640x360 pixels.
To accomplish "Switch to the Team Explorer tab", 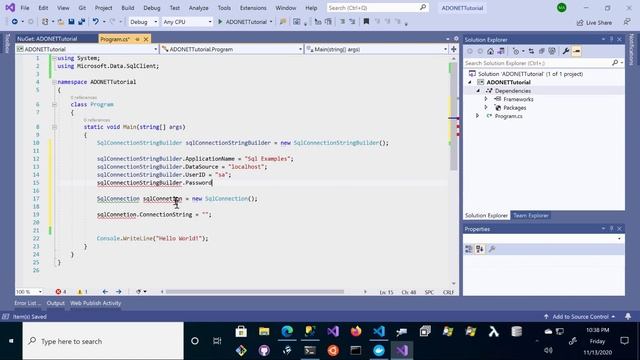I will (531, 215).
